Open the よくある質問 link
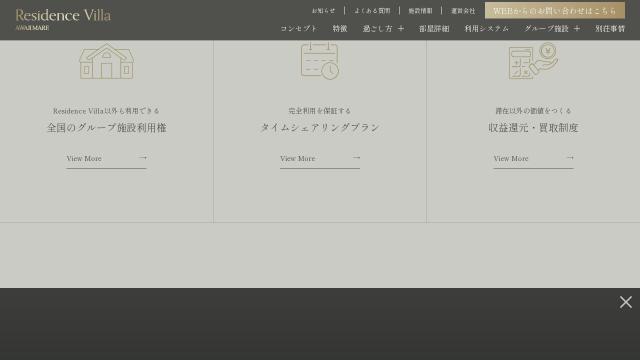640x360 pixels. (372, 11)
